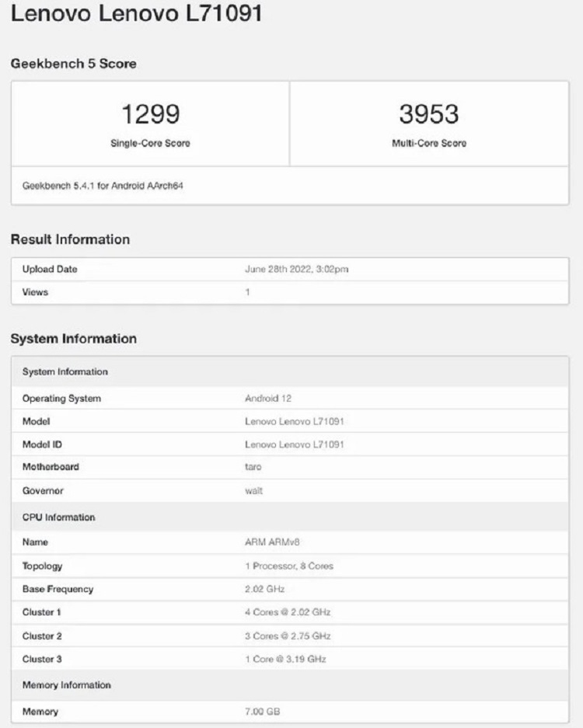Select the Views count value '1'
583x728 pixels.
click(x=248, y=292)
